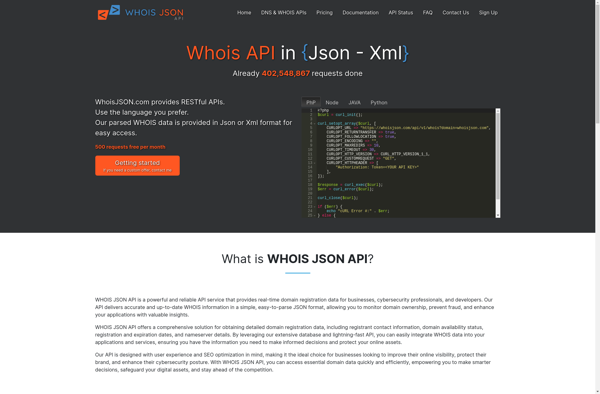This screenshot has width=600, height=394.
Task: Select the PhP code tab
Action: pos(311,103)
